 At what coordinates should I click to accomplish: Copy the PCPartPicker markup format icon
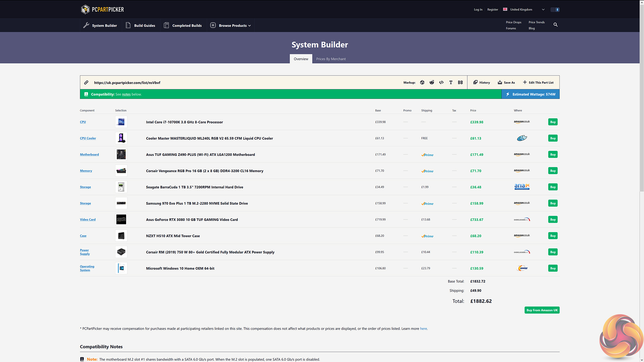tap(422, 82)
